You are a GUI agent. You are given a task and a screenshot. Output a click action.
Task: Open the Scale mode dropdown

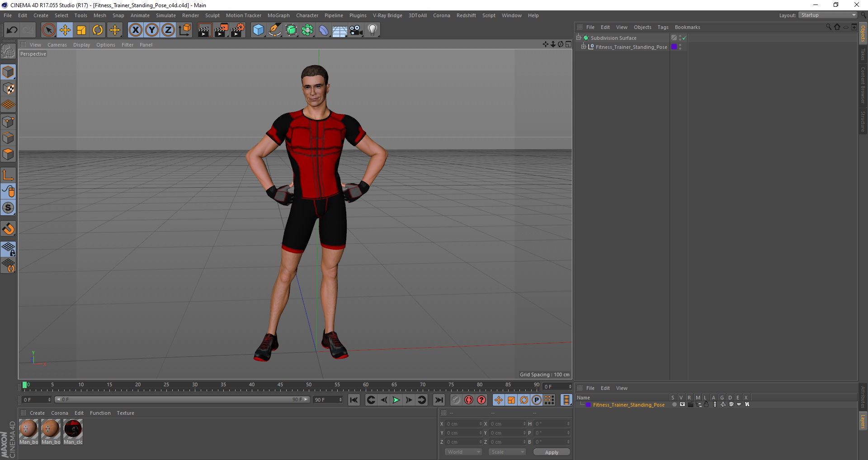click(x=507, y=452)
